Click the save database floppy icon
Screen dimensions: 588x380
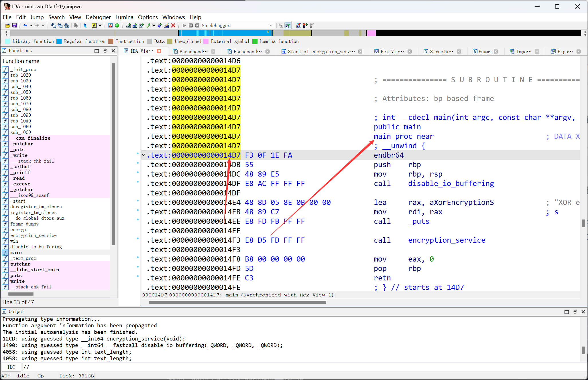coord(14,25)
